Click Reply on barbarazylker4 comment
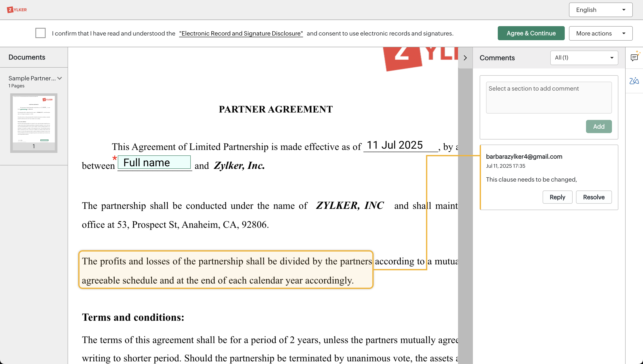Screen dimensions: 643x364 [557, 197]
